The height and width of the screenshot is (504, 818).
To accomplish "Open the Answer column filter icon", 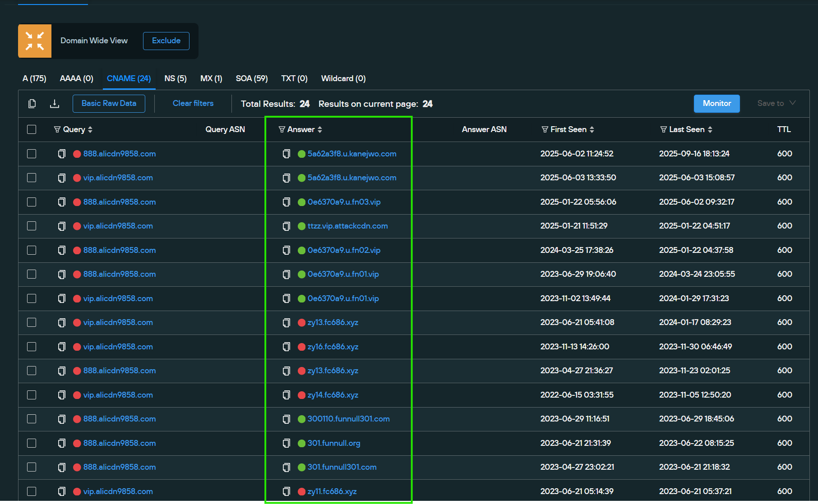I will [282, 129].
